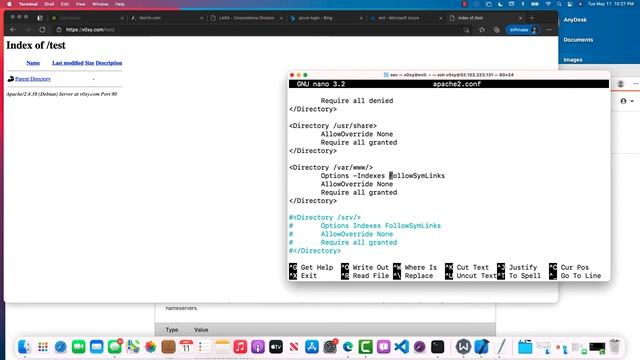Open App Store from the Dock

point(312,347)
